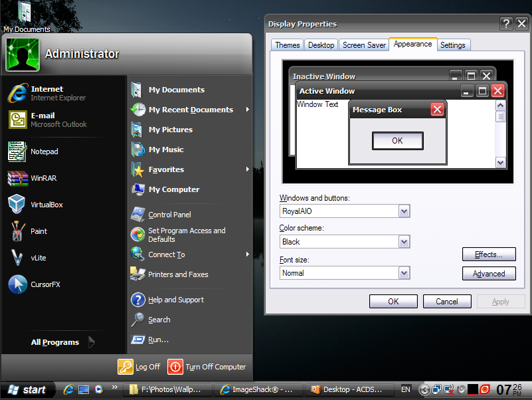Expand the My Recent Documents submenu arrow

(x=248, y=110)
